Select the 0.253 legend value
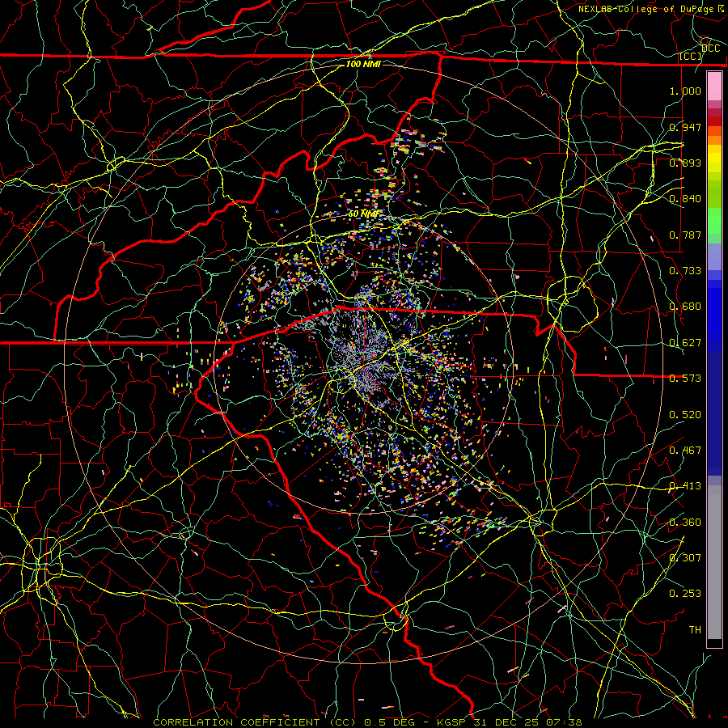This screenshot has height=728, width=728. point(685,594)
